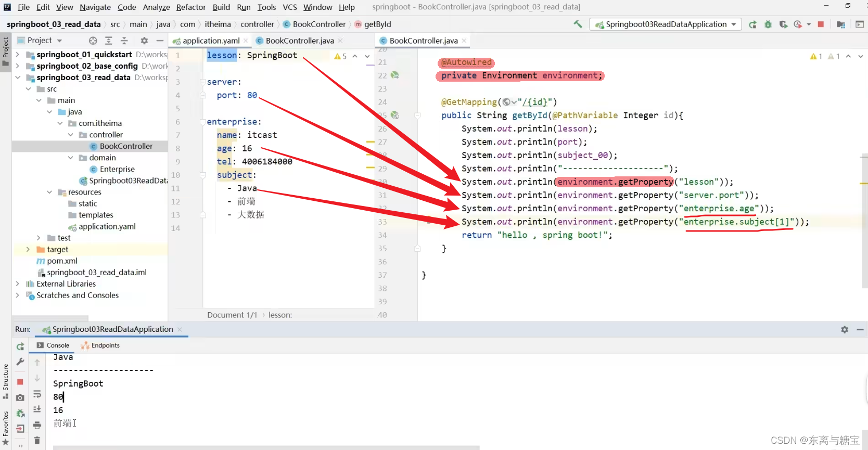Viewport: 868px width, 450px height.
Task: Click the Select Opened File target icon
Action: tap(93, 41)
